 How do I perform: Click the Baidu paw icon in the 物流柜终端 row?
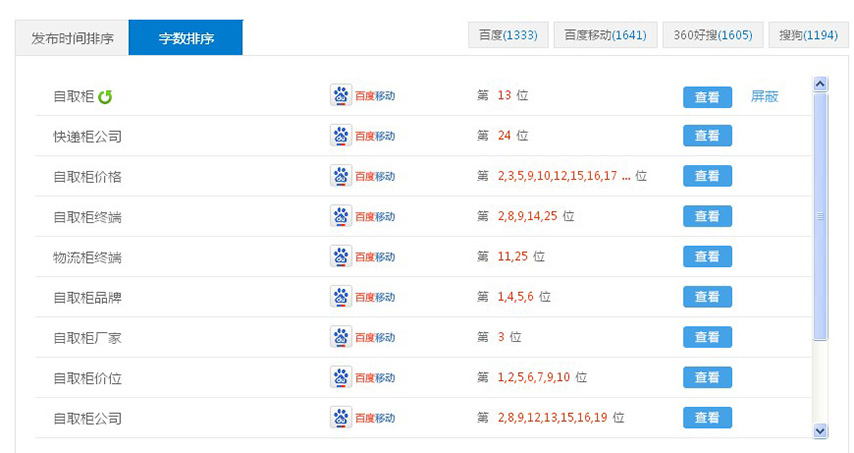[341, 256]
